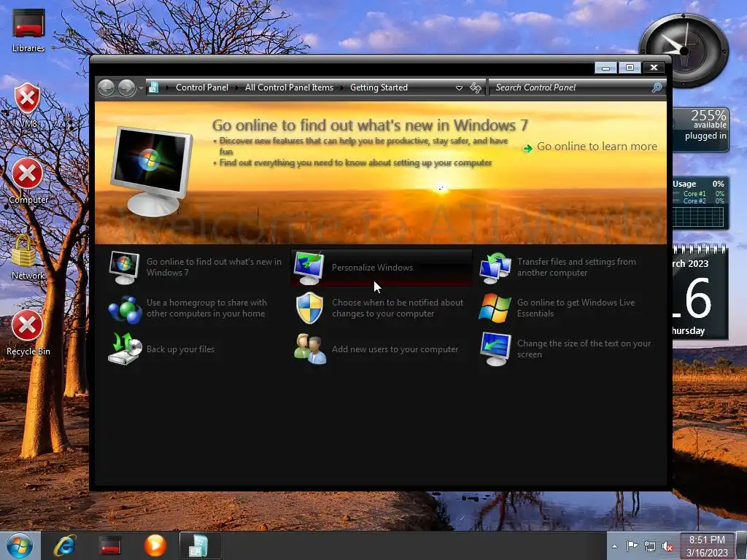747x560 pixels.
Task: Click the large Windows monitor banner image
Action: [x=152, y=170]
